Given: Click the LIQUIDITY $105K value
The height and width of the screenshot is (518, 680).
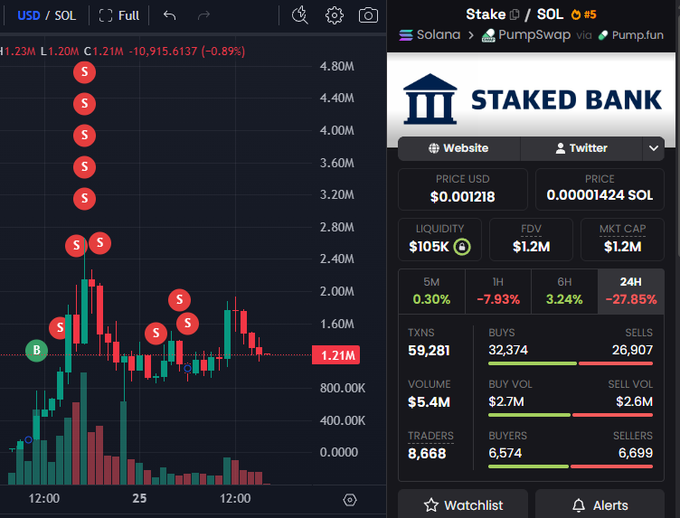Looking at the screenshot, I should [429, 247].
